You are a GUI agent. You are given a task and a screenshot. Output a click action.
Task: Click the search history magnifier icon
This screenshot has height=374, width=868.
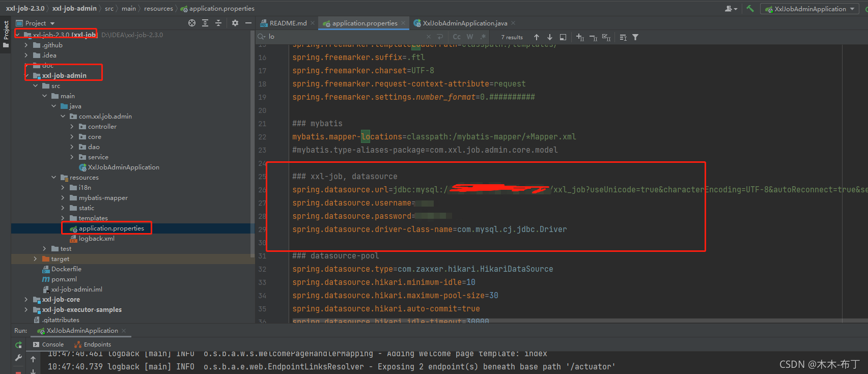point(262,37)
